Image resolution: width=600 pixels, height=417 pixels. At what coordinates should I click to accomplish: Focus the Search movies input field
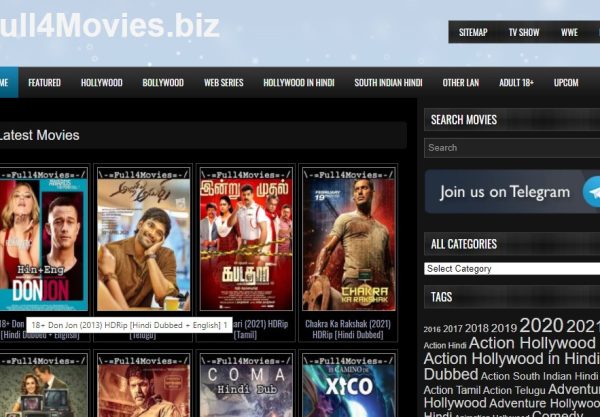click(x=512, y=148)
